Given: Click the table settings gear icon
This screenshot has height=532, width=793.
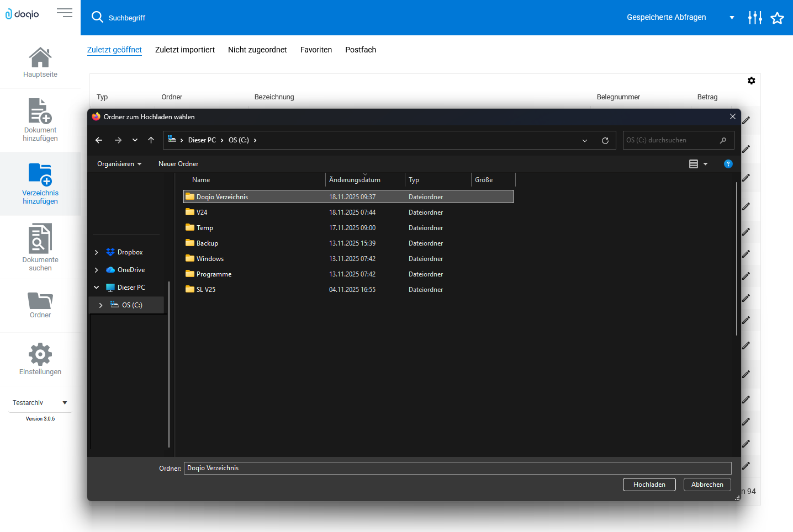Looking at the screenshot, I should 751,81.
